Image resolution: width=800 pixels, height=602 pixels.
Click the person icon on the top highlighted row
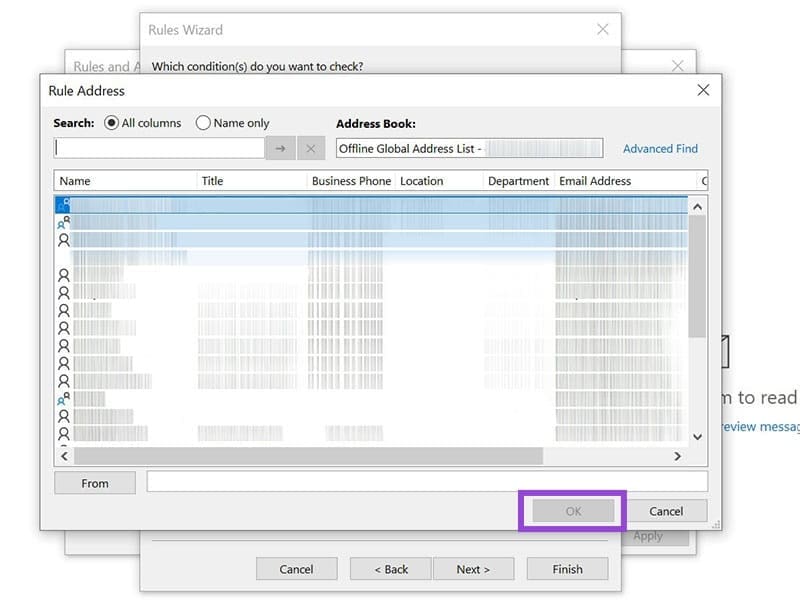tap(62, 205)
